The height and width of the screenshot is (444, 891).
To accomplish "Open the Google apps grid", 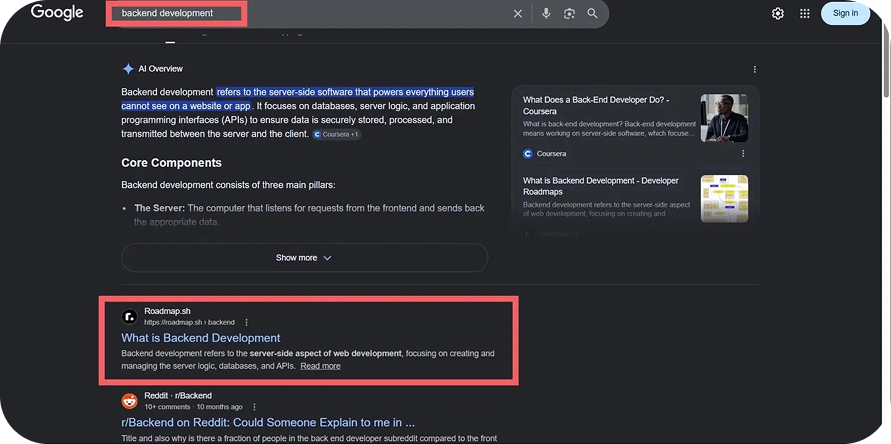I will [805, 14].
